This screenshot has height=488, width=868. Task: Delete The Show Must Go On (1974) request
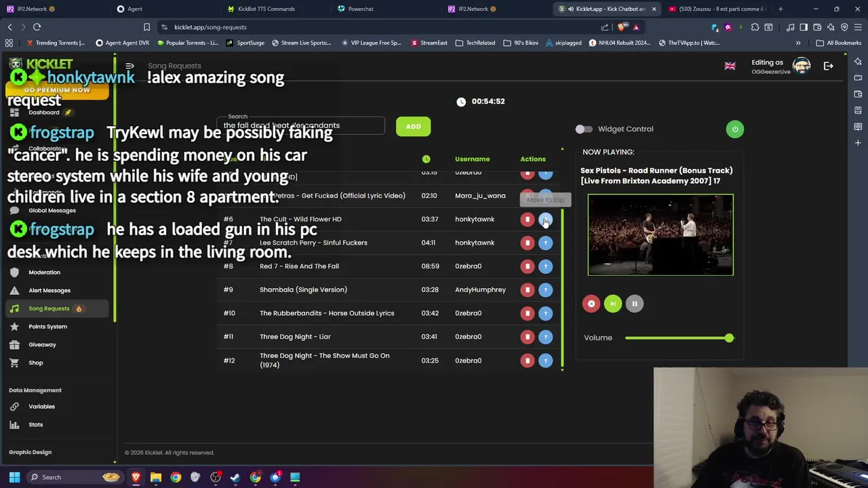[x=527, y=361]
